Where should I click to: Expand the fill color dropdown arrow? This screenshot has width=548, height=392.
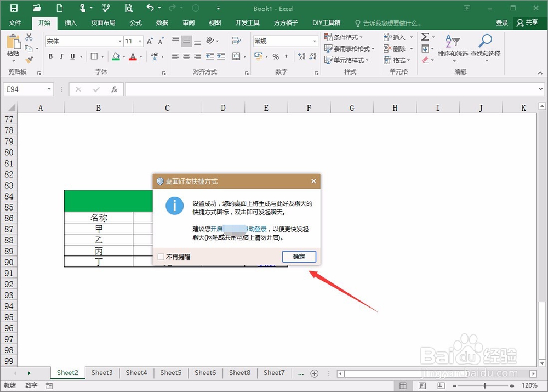[x=124, y=56]
